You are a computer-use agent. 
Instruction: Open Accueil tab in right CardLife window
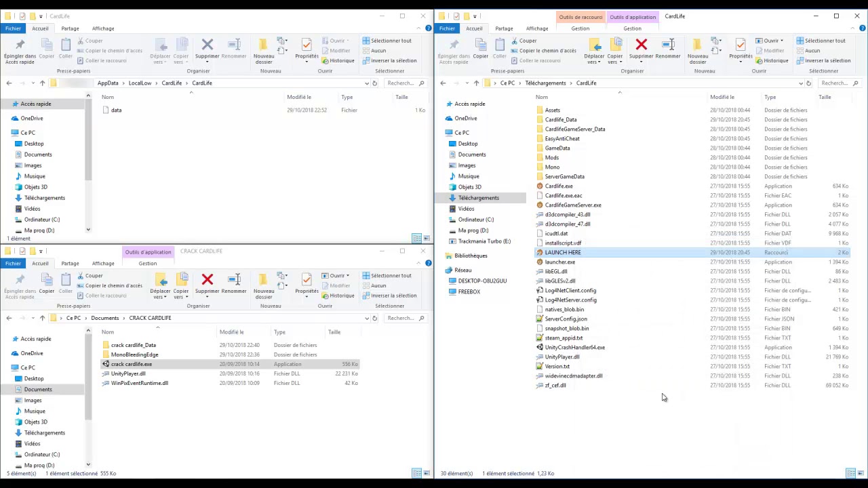point(474,28)
